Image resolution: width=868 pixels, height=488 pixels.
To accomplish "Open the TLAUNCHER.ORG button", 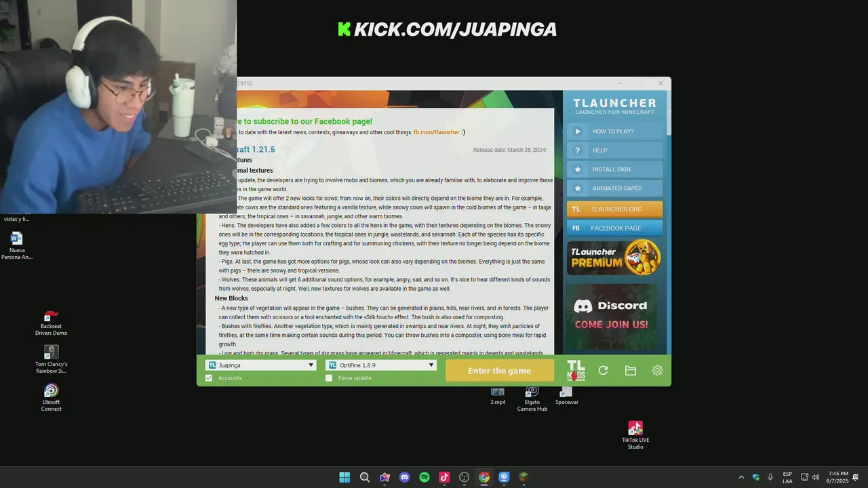I will pyautogui.click(x=614, y=209).
